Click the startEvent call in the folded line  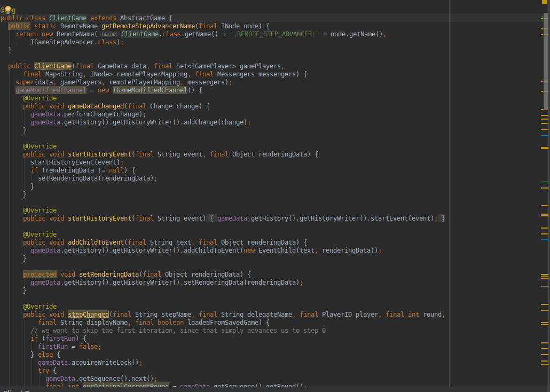389,218
